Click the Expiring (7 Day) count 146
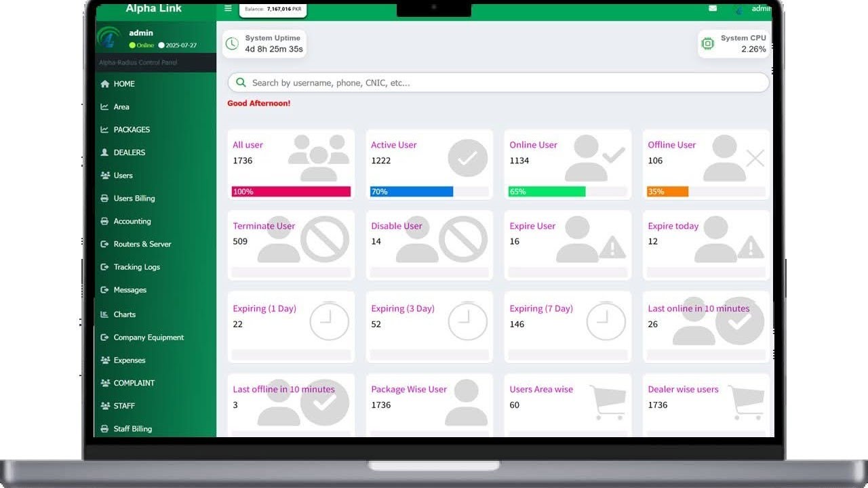 click(x=517, y=324)
